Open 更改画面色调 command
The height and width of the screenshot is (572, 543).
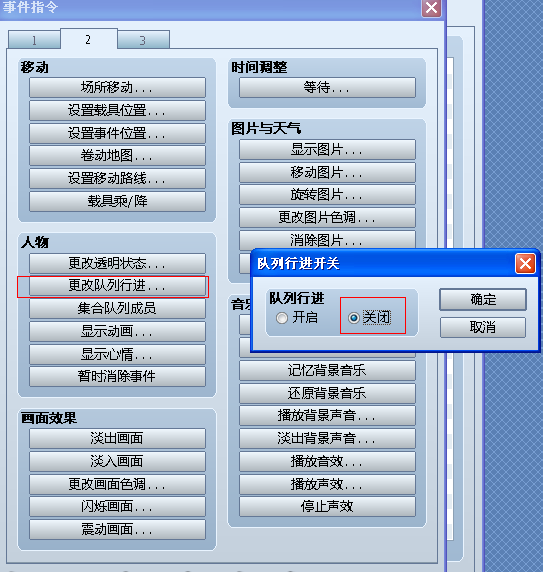[117, 484]
